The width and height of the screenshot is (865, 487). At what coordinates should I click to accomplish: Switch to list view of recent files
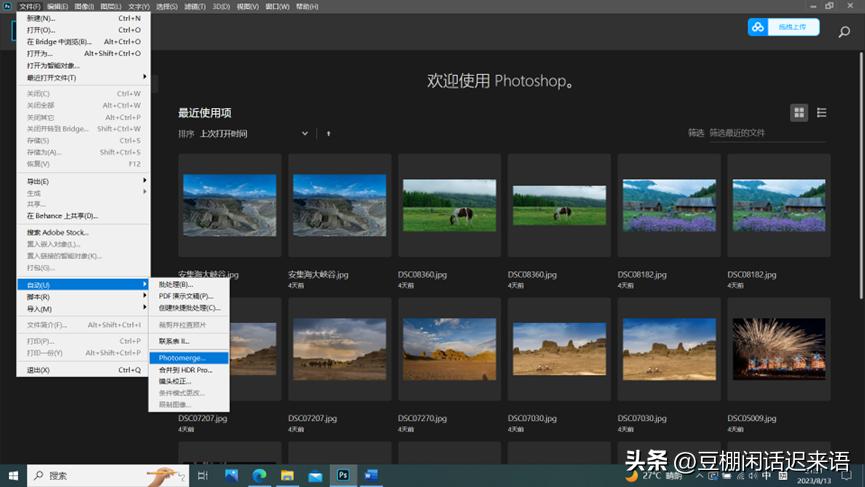(822, 113)
